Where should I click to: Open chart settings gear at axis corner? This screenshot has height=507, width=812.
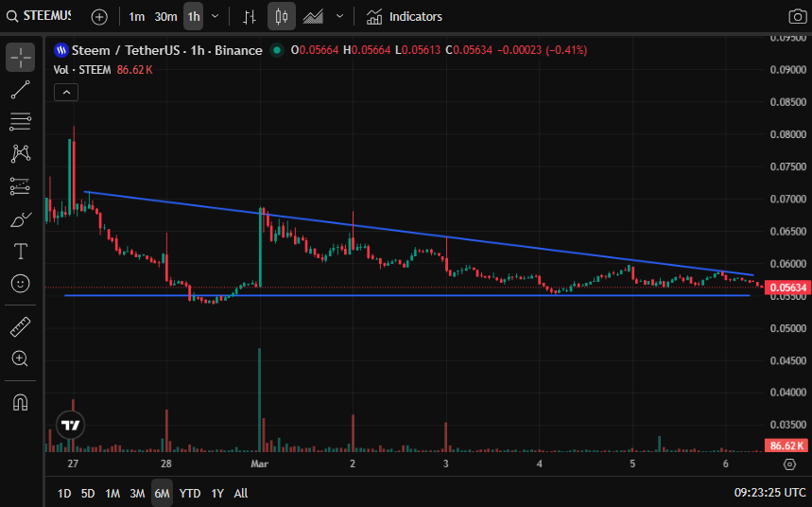[789, 464]
